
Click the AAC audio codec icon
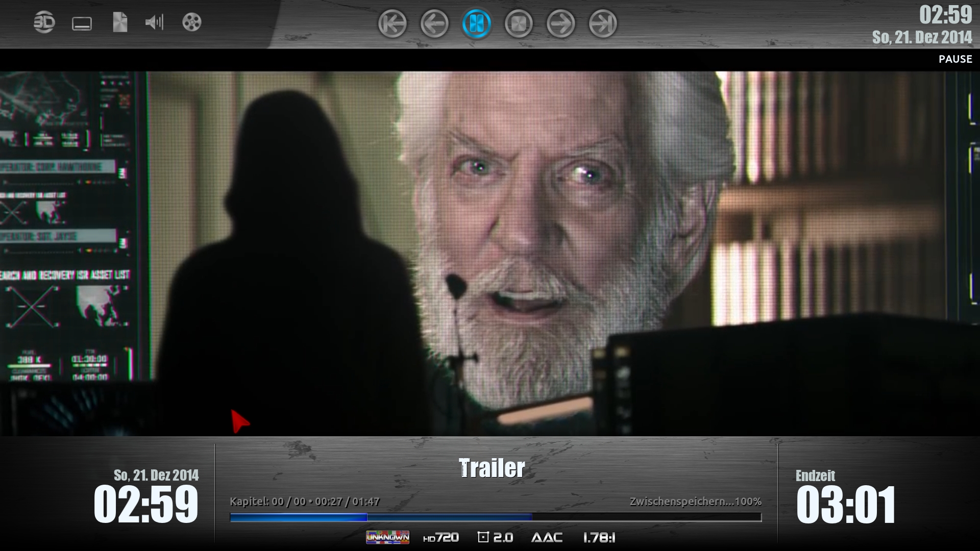(x=547, y=538)
